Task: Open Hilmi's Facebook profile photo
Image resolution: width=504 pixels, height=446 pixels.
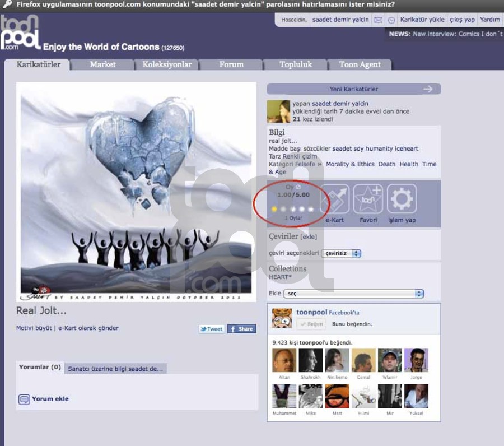Action: coord(363,396)
